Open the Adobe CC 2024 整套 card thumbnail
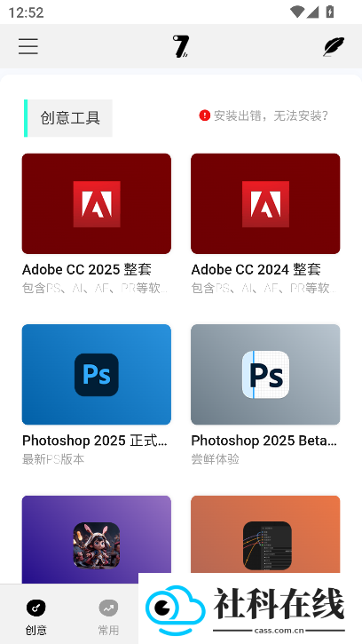Screen dimensions: 362x644 pos(265,203)
